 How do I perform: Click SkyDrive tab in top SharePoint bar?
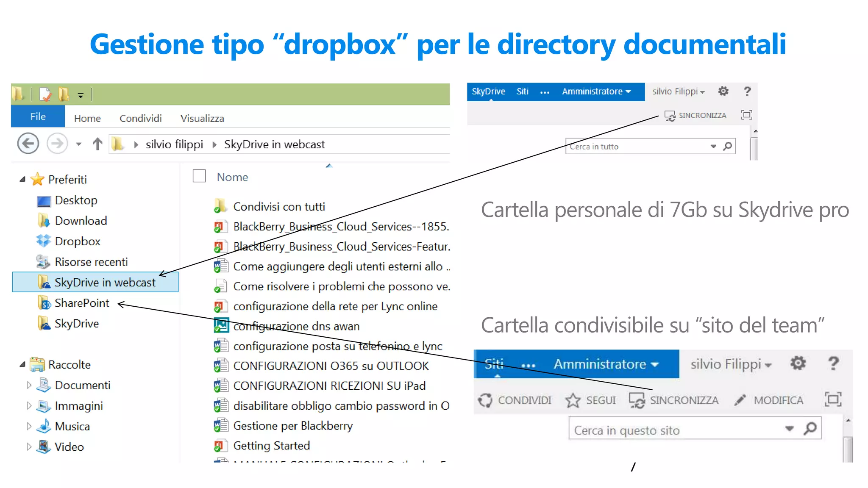(488, 91)
